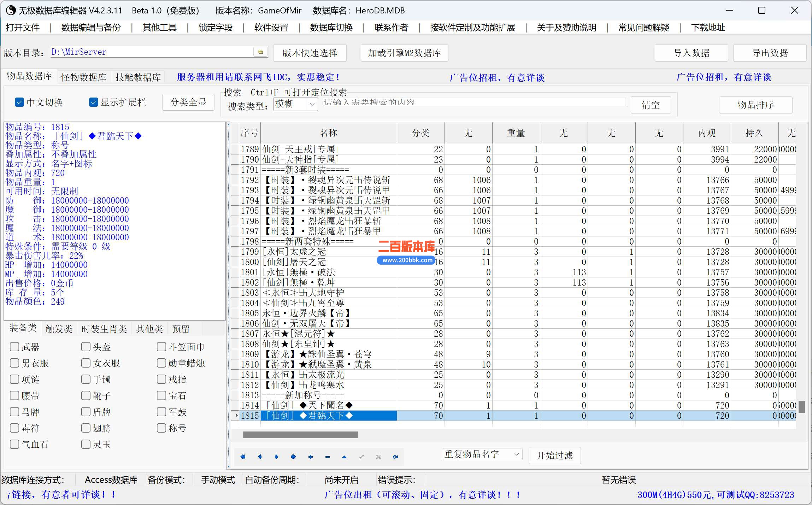Click the yin-yang application icon

11,10
